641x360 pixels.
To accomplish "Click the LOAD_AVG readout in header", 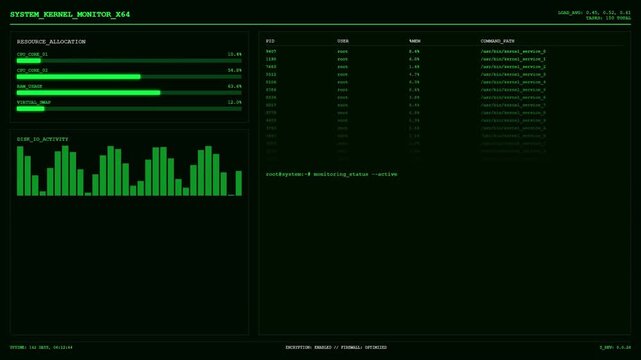I will (594, 13).
